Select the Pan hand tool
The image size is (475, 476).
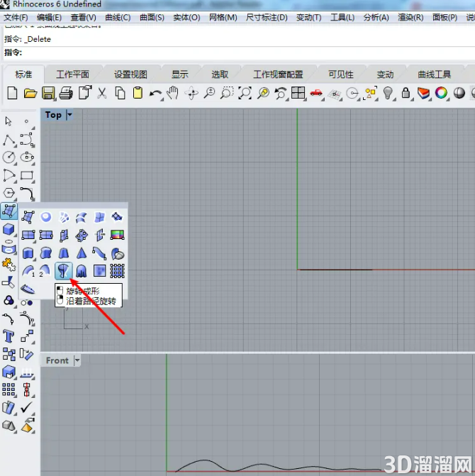point(173,93)
